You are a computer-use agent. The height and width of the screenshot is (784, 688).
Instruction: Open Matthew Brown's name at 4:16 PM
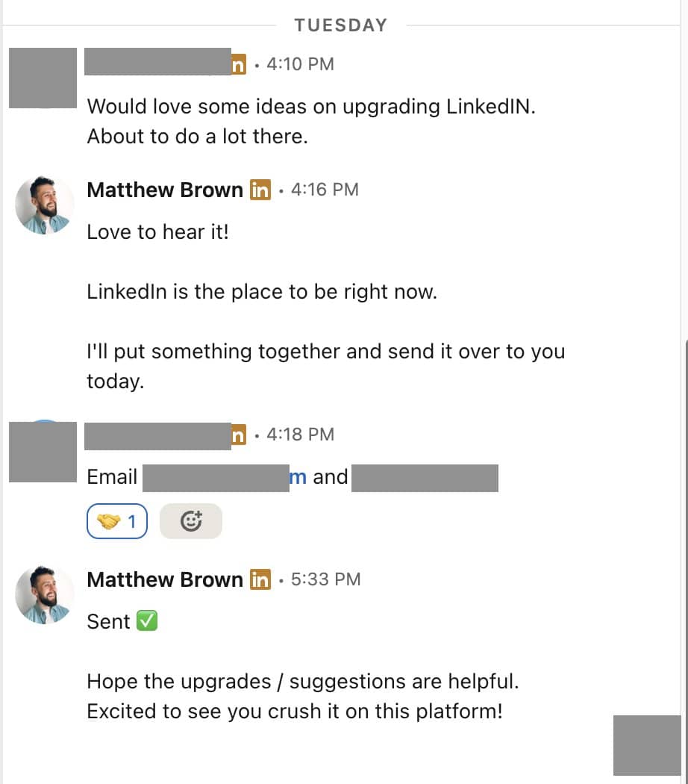point(165,190)
